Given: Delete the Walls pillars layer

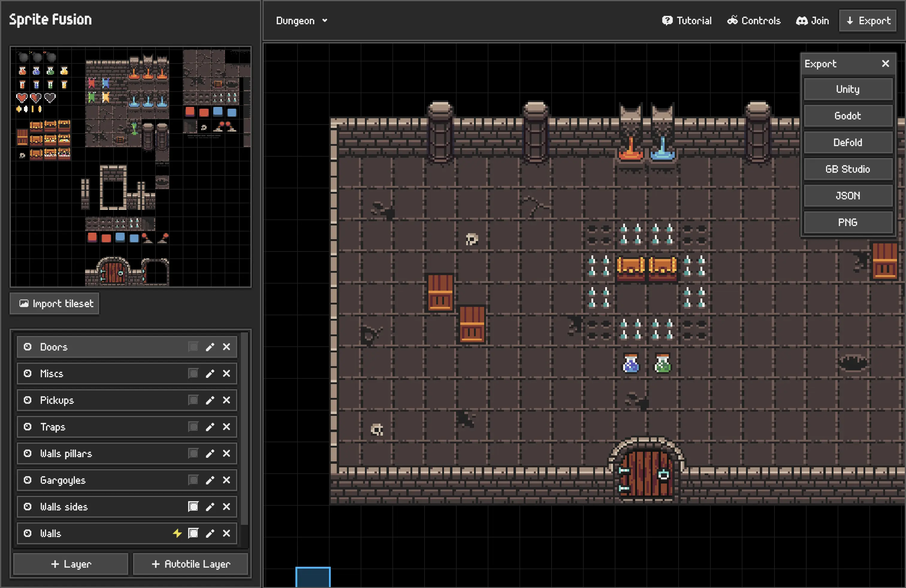Looking at the screenshot, I should [x=226, y=453].
